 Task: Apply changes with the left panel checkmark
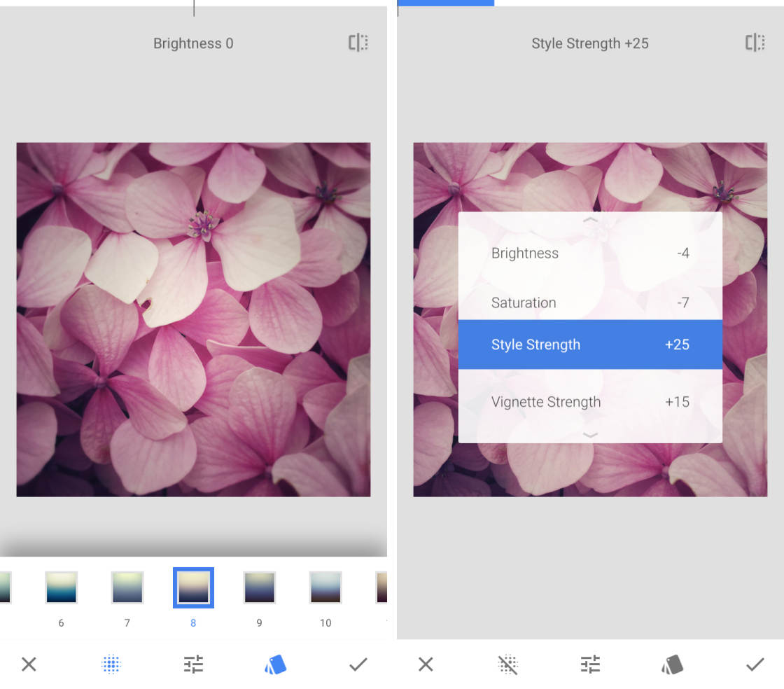click(358, 664)
